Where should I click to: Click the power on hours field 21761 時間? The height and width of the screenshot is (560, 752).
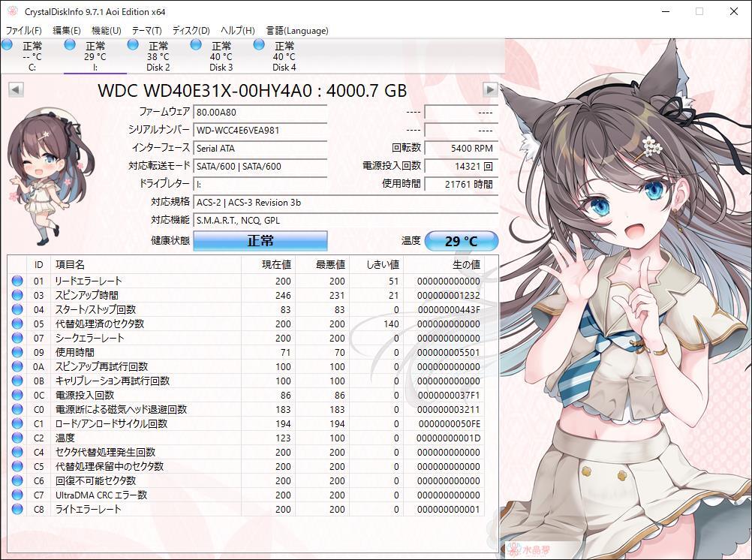point(462,184)
